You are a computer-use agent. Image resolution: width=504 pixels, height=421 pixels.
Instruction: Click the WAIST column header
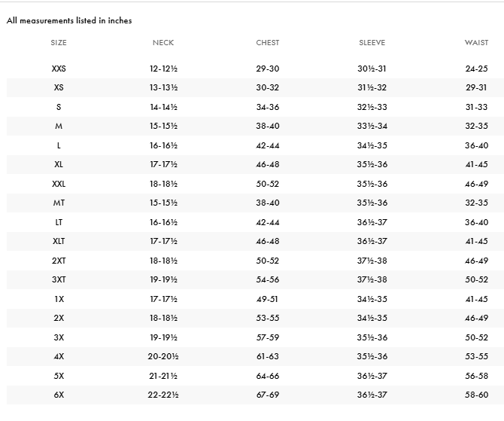pos(476,42)
